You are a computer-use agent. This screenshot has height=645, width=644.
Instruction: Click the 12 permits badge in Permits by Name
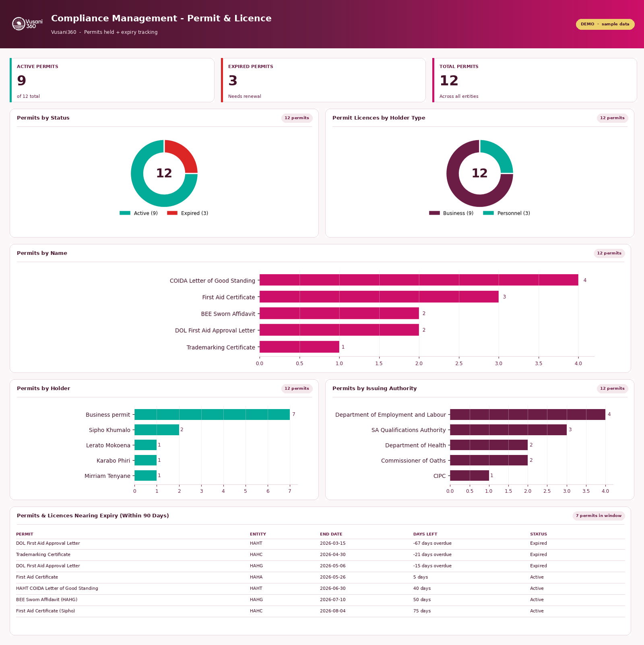[x=609, y=253]
